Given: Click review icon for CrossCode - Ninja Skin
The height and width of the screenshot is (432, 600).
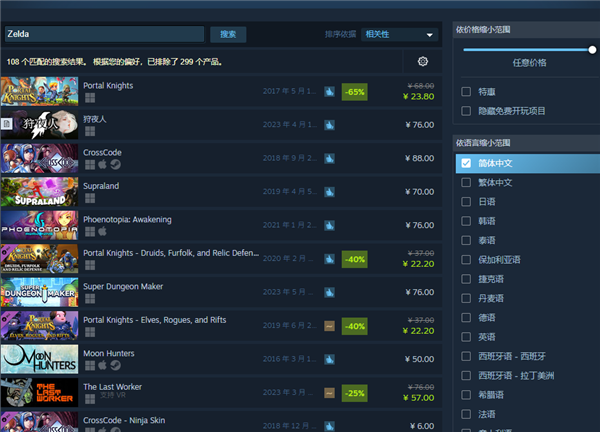Looking at the screenshot, I should click(x=329, y=426).
